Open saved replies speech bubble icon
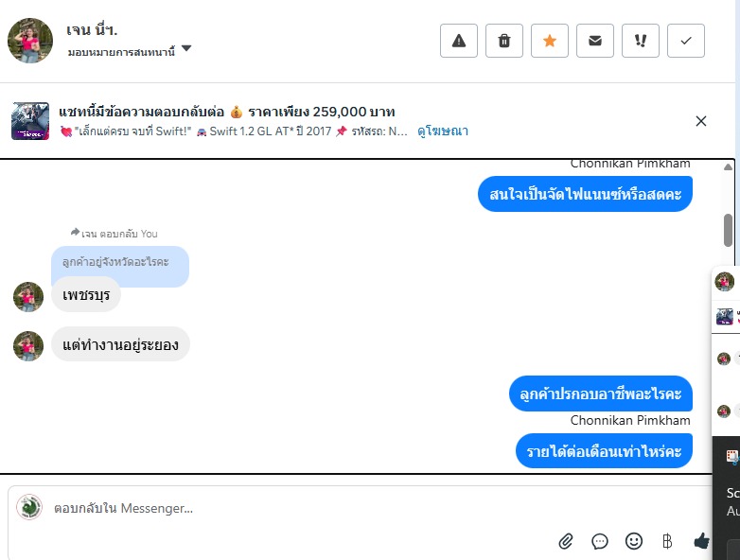The height and width of the screenshot is (560, 740). (x=599, y=541)
